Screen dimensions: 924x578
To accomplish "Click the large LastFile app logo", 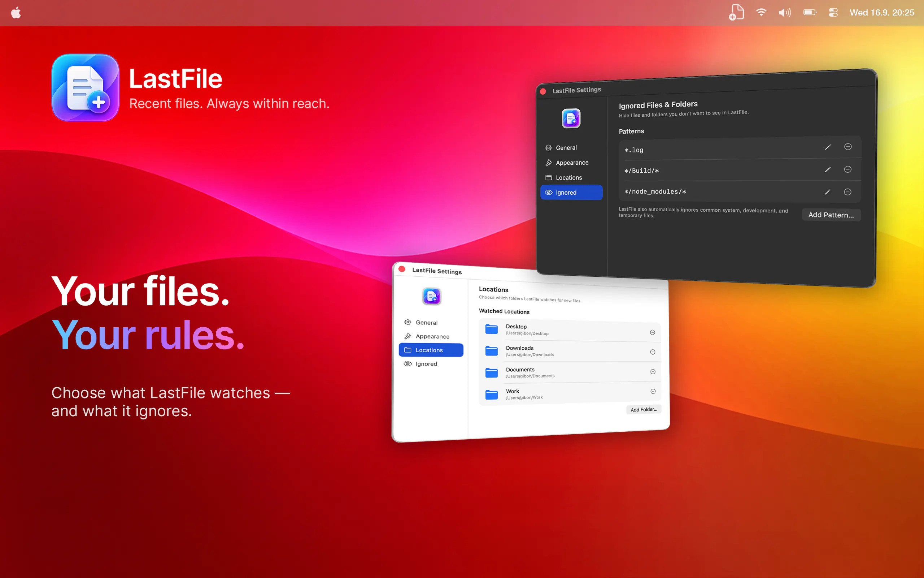I will (85, 87).
